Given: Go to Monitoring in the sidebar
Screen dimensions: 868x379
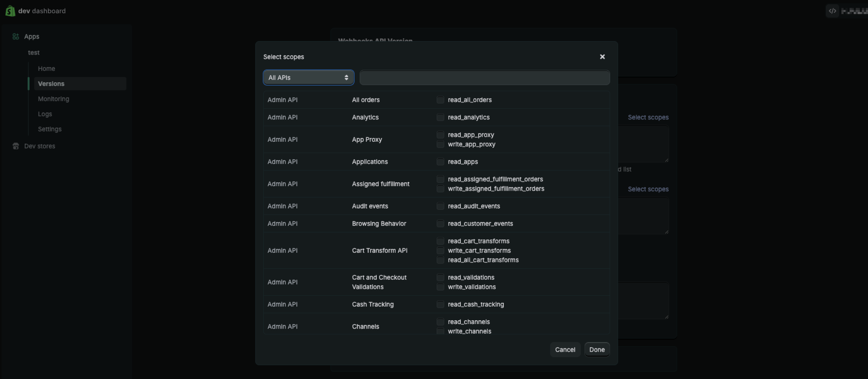Looking at the screenshot, I should 53,99.
